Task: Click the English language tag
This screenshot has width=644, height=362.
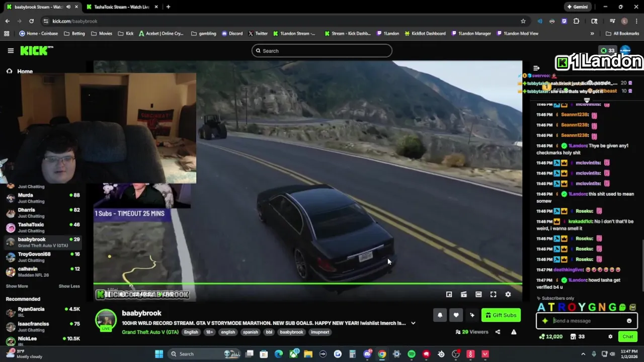Action: [x=191, y=332]
